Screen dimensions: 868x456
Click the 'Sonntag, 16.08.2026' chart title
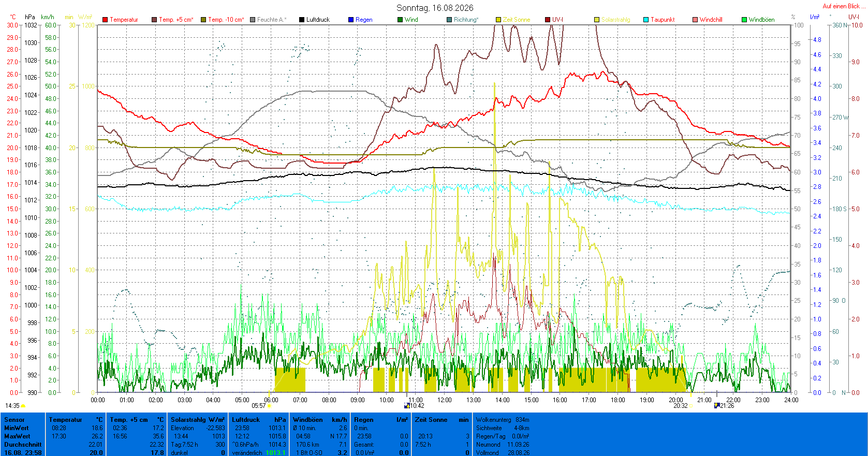point(435,8)
